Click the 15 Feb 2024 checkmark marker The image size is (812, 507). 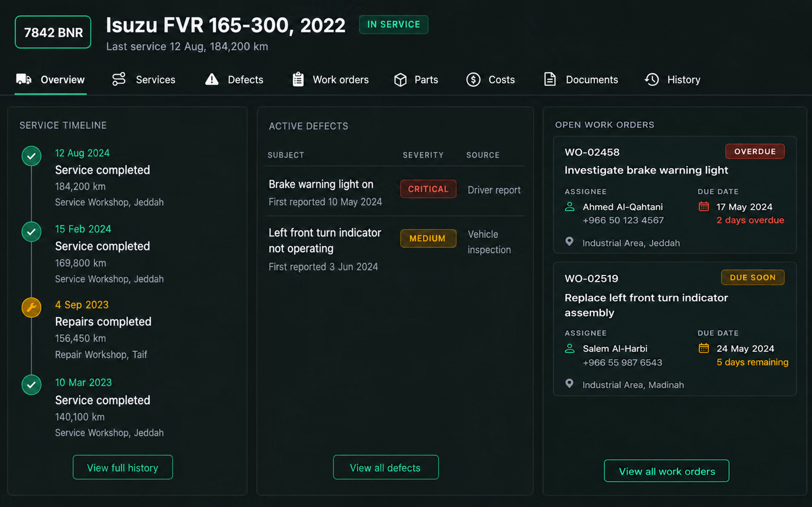point(32,232)
